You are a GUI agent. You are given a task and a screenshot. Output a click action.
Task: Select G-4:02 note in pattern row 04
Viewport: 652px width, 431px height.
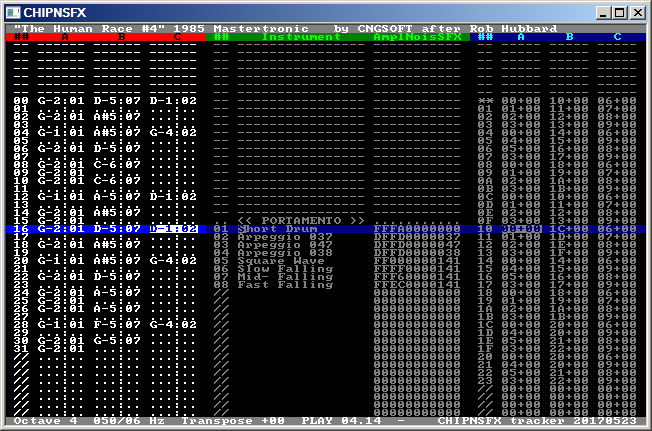click(173, 132)
